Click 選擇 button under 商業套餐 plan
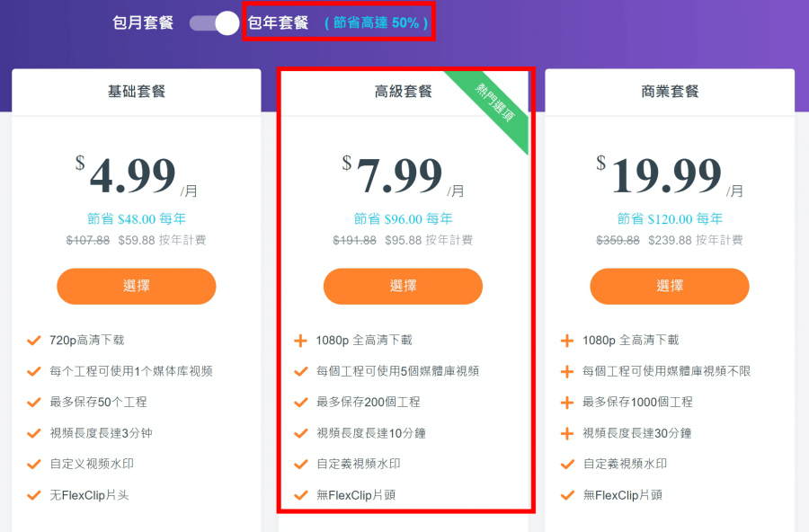809x532 pixels. coord(670,286)
